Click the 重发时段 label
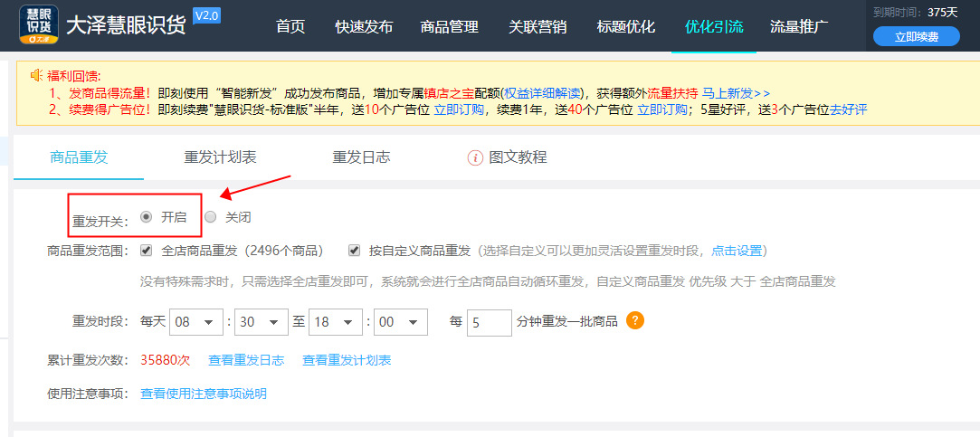This screenshot has height=437, width=980. pyautogui.click(x=100, y=322)
